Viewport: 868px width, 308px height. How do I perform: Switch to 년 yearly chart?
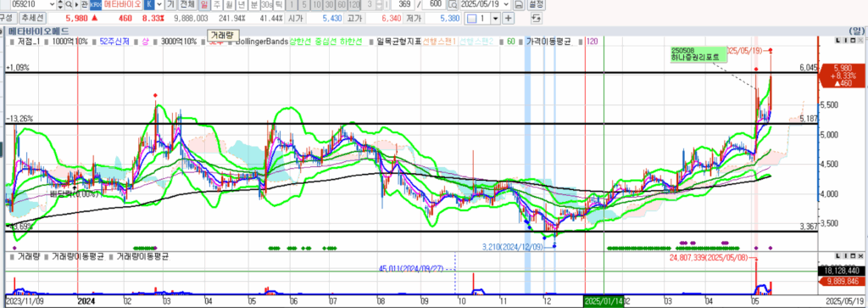coord(242,4)
